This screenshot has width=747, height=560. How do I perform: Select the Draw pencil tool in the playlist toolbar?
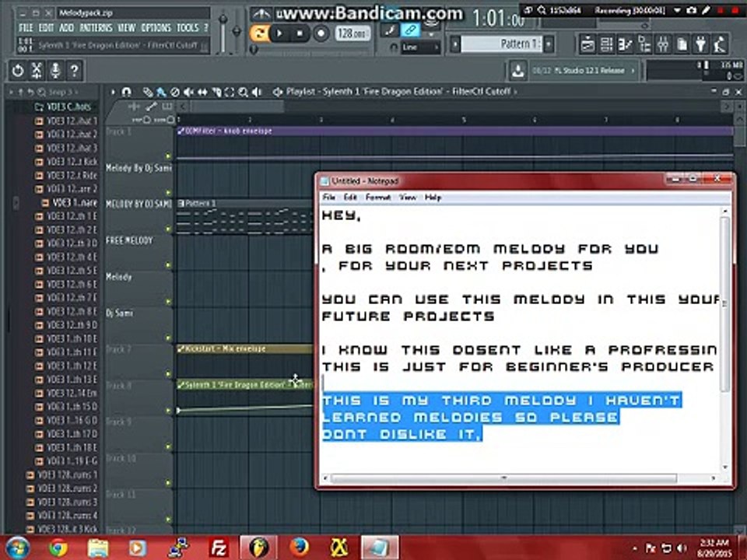click(x=148, y=92)
